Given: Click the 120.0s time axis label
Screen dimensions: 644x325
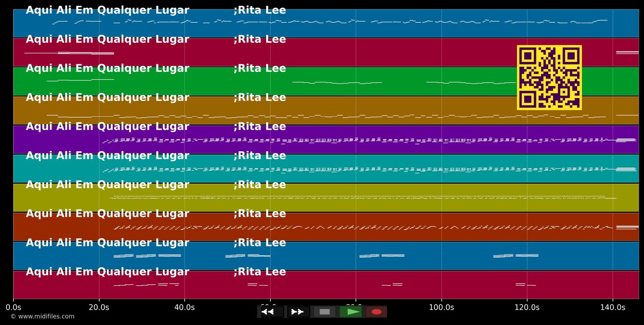Looking at the screenshot, I should coord(527,307).
